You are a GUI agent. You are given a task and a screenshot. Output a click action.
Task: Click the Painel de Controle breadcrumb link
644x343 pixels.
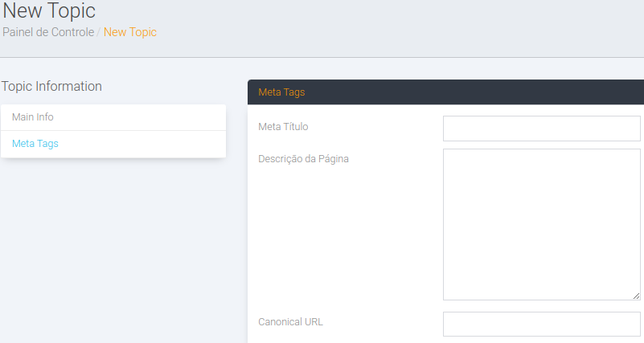coord(48,32)
